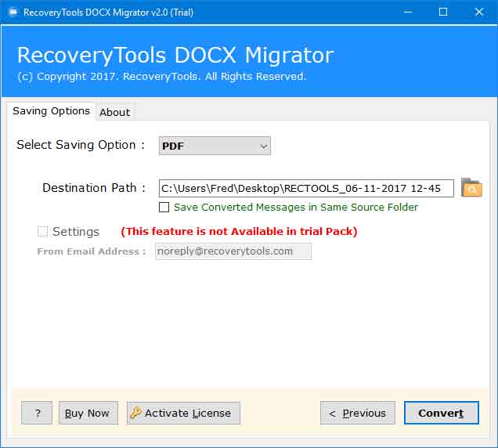This screenshot has width=498, height=448.
Task: Open help with the ? button
Action: coord(37,413)
